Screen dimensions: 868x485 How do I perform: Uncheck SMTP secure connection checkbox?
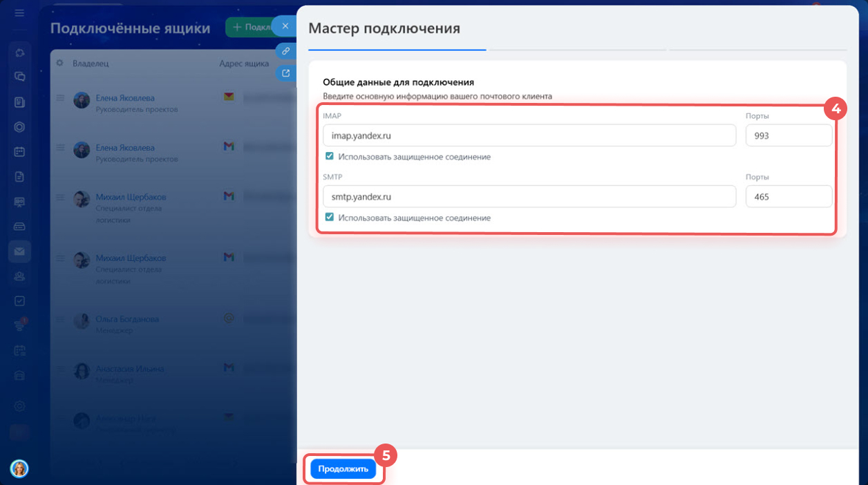(330, 218)
